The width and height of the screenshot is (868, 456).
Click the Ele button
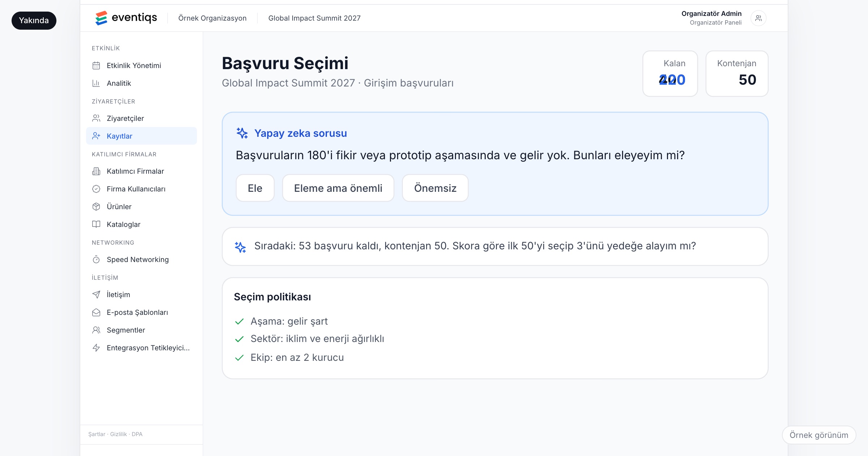coord(255,188)
